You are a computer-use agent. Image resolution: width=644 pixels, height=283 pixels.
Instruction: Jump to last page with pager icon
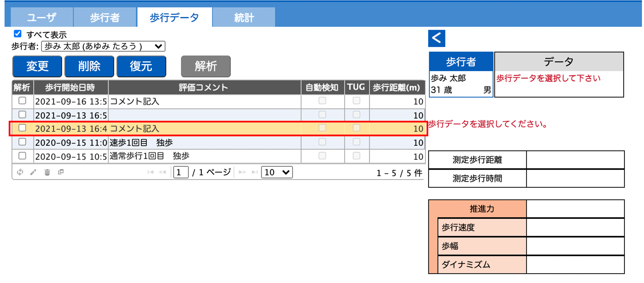point(254,172)
